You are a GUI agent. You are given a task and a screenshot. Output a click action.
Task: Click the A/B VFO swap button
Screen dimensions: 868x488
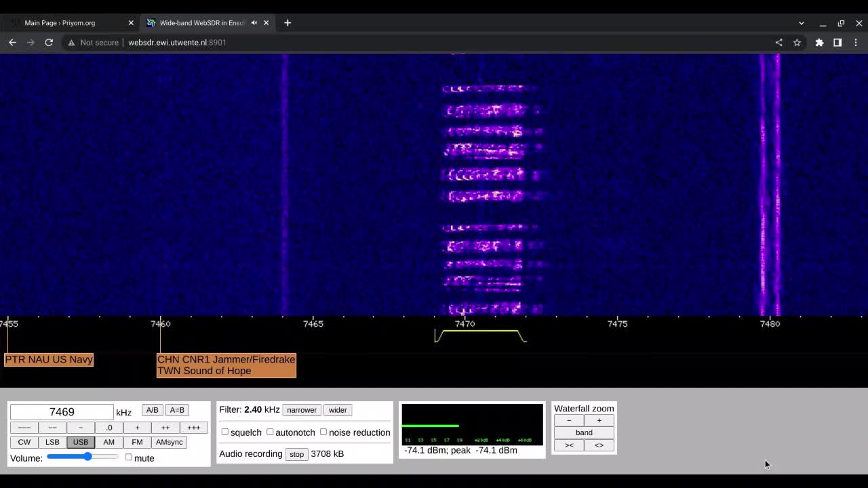pos(152,410)
